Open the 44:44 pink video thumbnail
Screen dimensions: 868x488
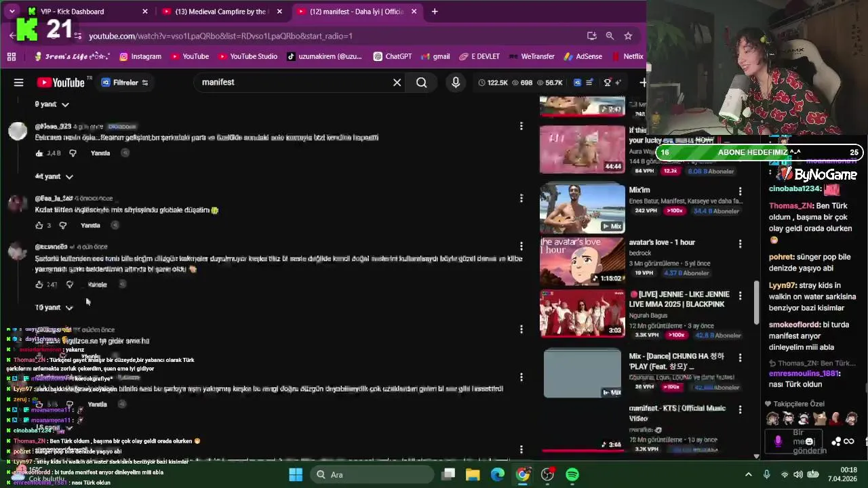[x=583, y=149]
